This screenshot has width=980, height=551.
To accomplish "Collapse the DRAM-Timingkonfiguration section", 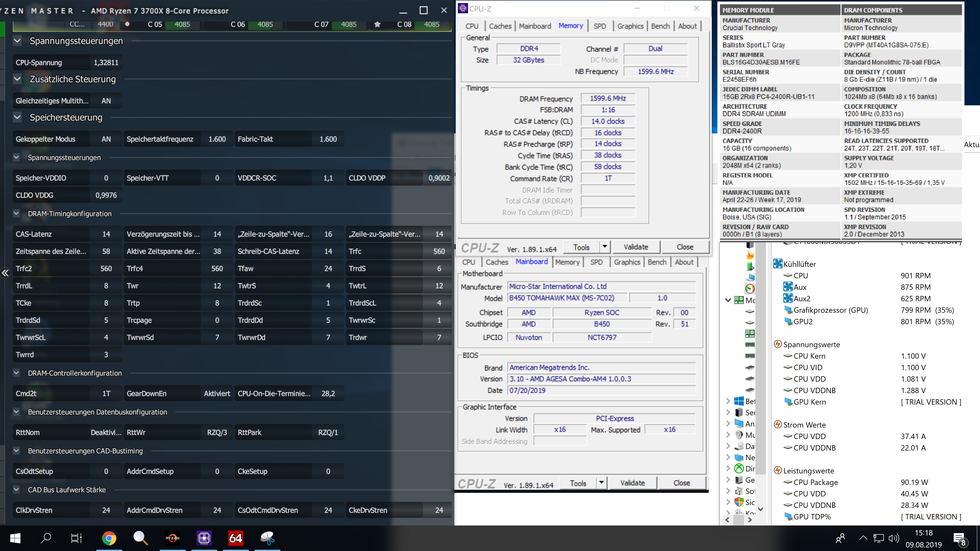I will (16, 214).
